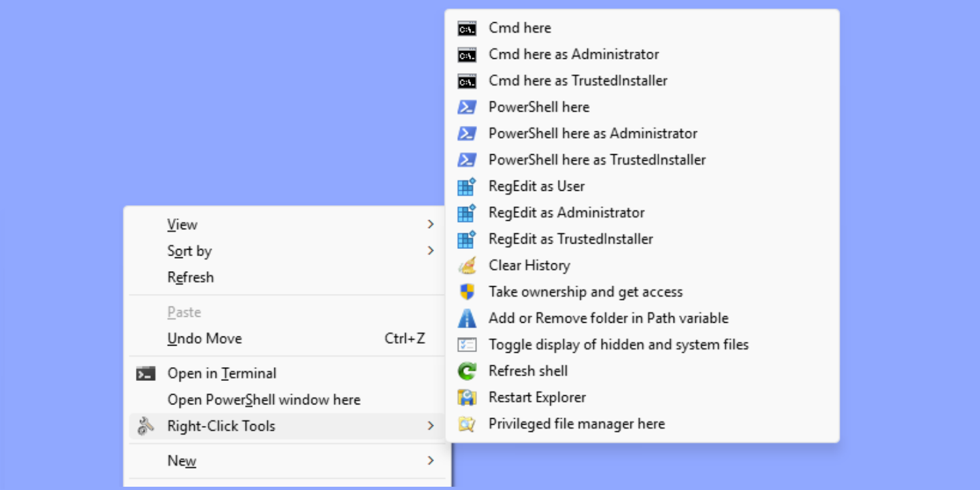Click the Clear History broom icon

click(466, 266)
